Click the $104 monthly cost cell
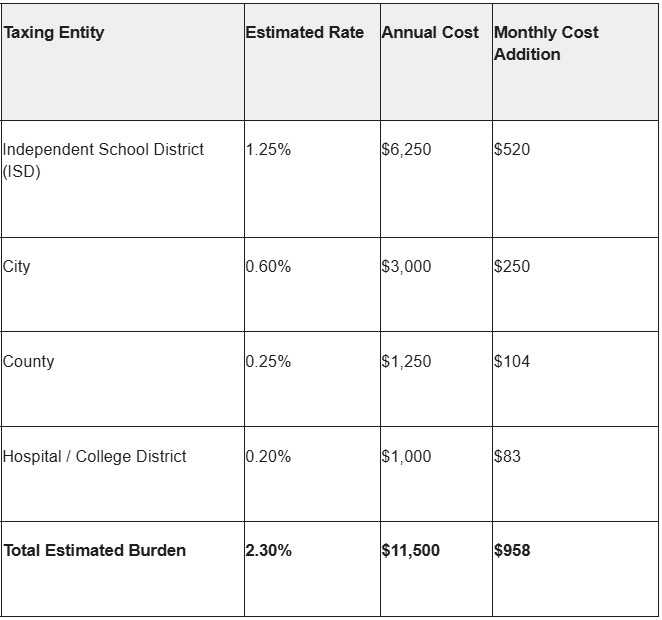 512,362
